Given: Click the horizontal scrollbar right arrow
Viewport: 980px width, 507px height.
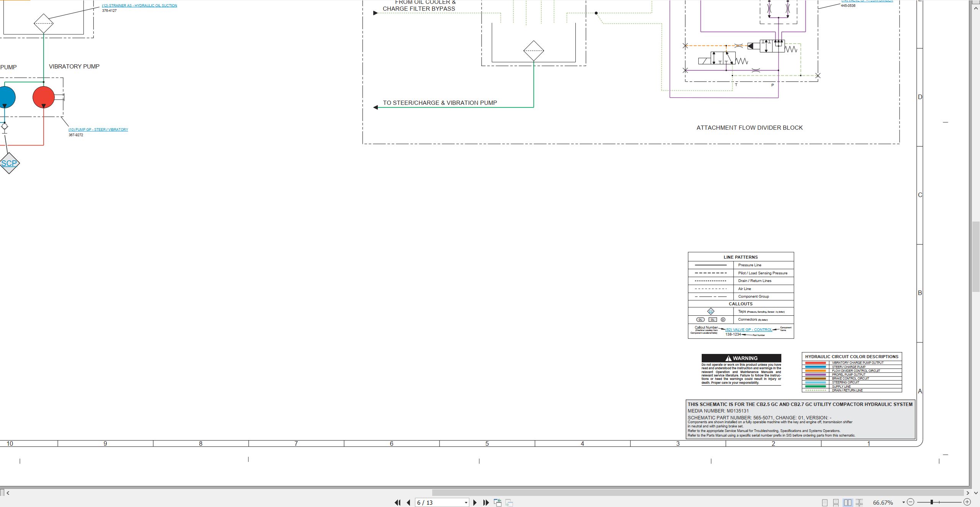Looking at the screenshot, I should [967, 493].
